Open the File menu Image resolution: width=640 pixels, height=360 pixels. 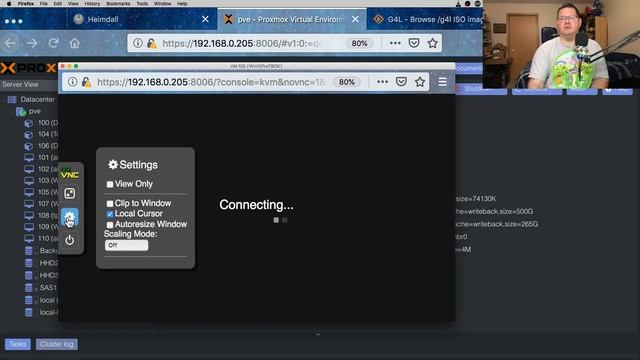[x=44, y=3]
